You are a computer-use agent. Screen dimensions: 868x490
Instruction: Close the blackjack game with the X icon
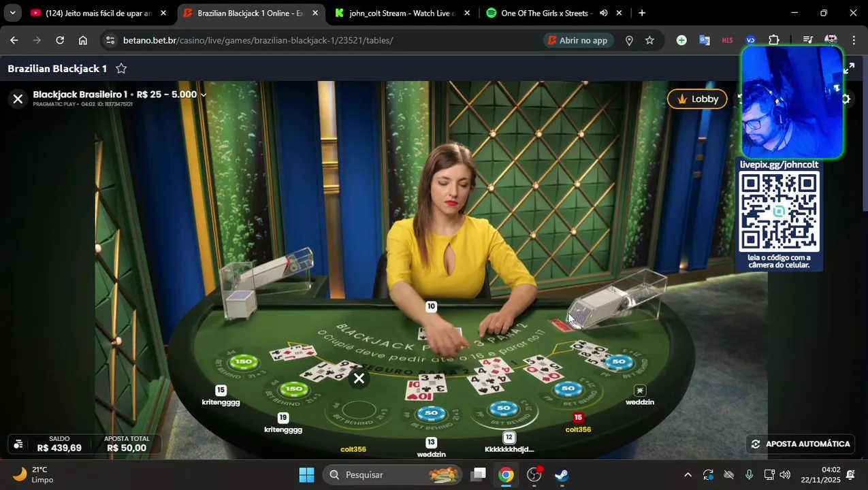tap(18, 99)
